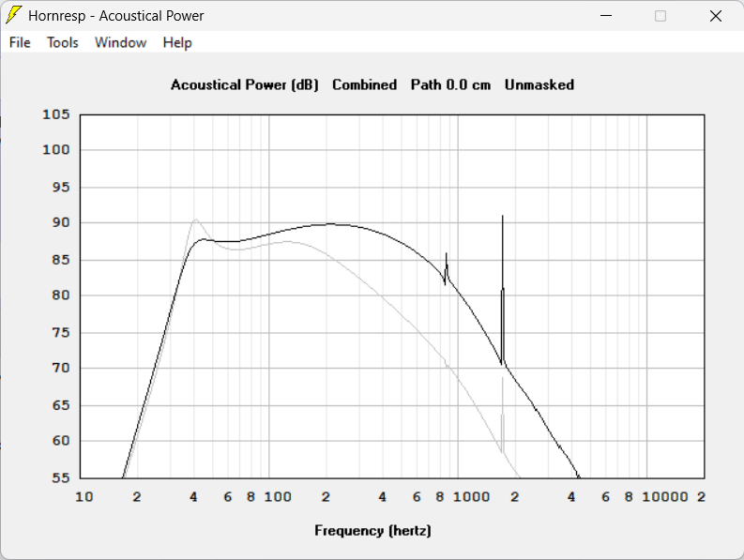Click the tall black spike peak near 1700 Hz
744x560 pixels.
click(503, 217)
